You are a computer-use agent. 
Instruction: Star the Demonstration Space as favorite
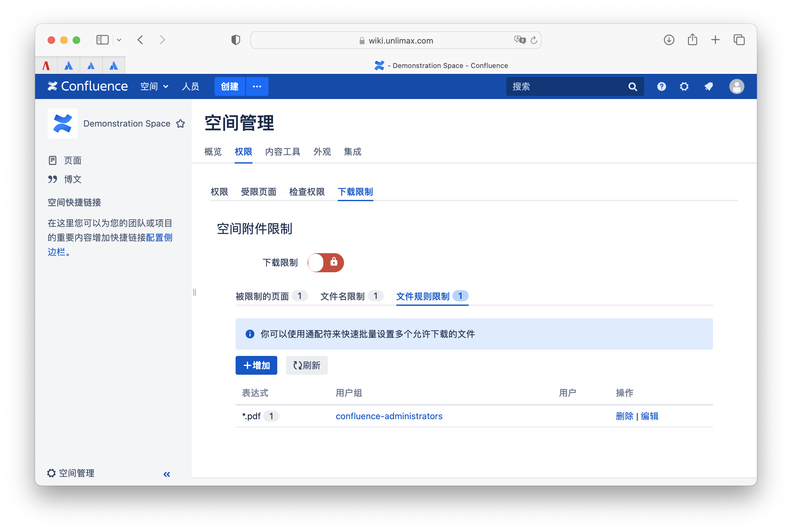pos(180,123)
